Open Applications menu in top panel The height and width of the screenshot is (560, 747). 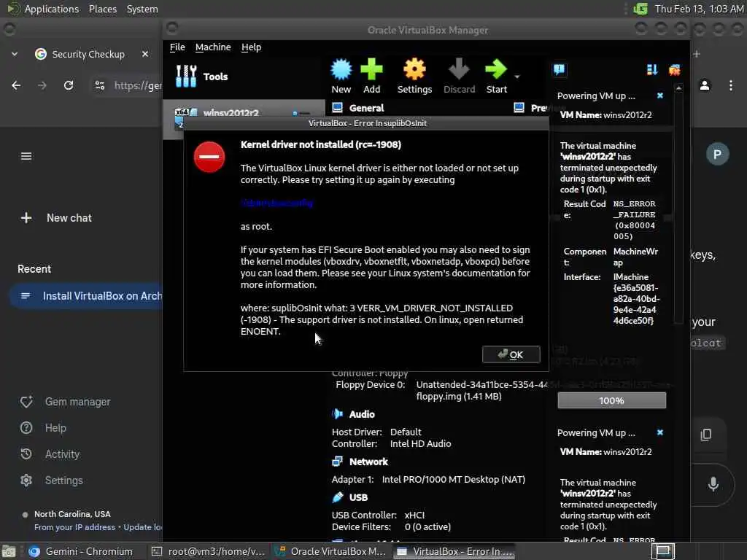pos(52,9)
